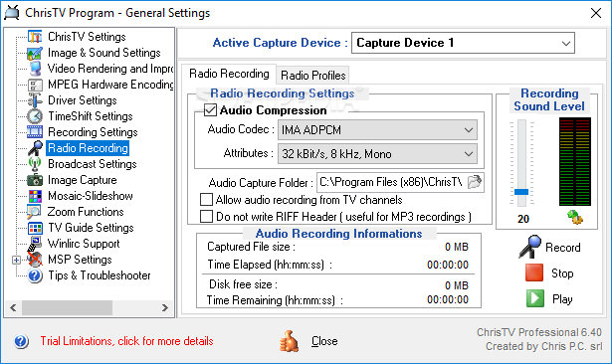The height and width of the screenshot is (364, 612).
Task: Uncheck the Audio Compression checkbox
Action: pyautogui.click(x=210, y=110)
